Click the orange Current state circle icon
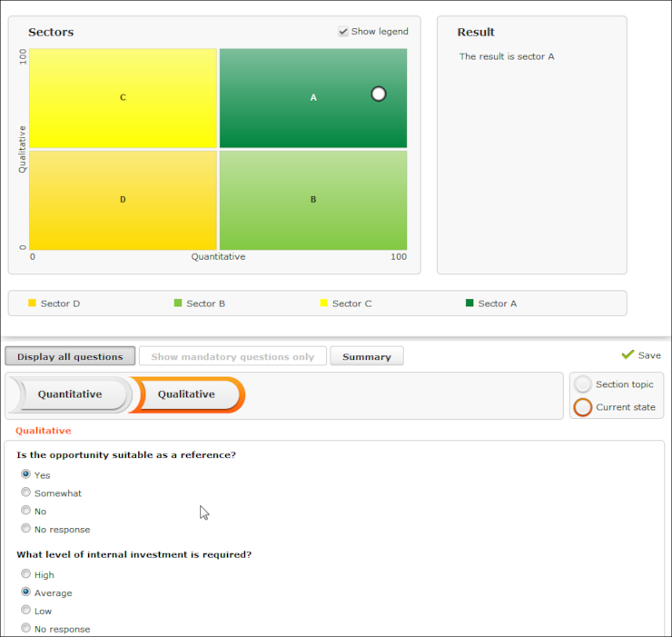The image size is (672, 637). point(583,407)
